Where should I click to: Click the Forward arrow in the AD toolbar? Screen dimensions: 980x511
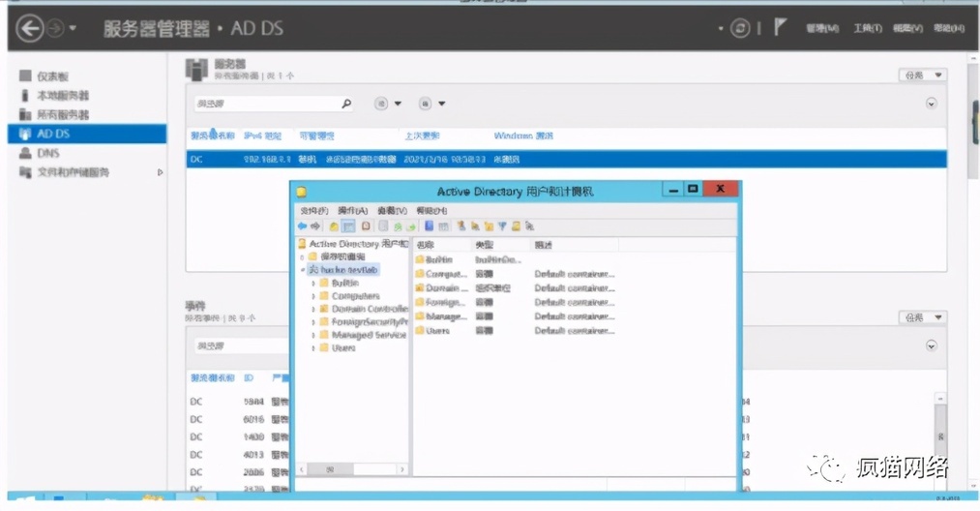315,226
